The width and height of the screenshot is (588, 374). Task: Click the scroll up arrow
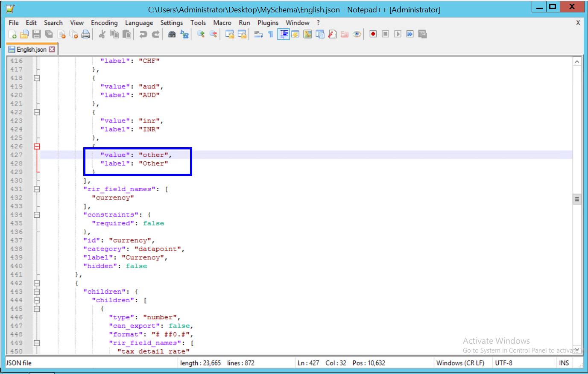(x=577, y=61)
